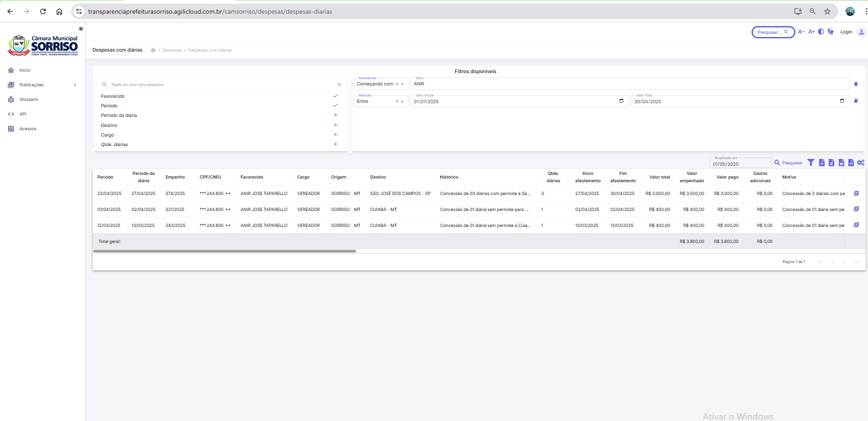Export the table as CSV file
The width and height of the screenshot is (868, 421).
[x=851, y=163]
